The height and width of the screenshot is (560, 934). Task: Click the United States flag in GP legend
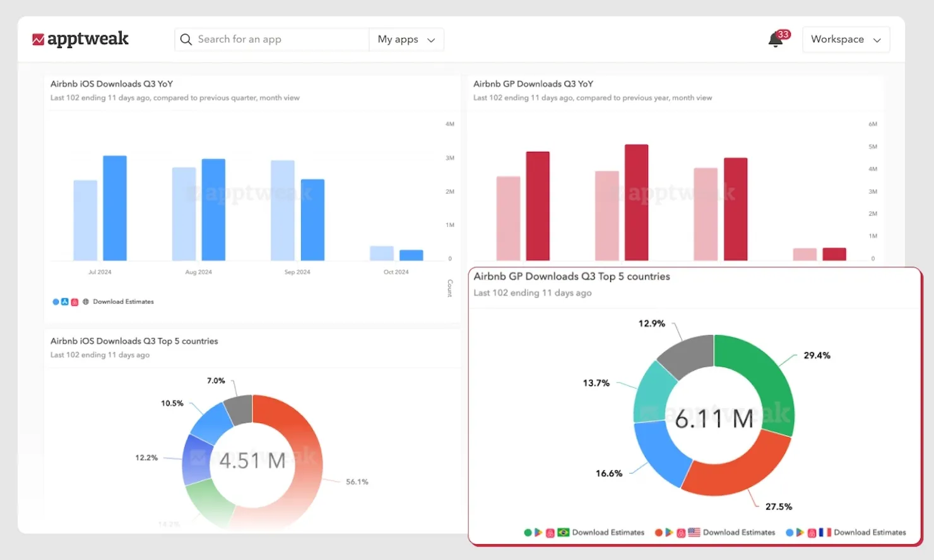694,532
